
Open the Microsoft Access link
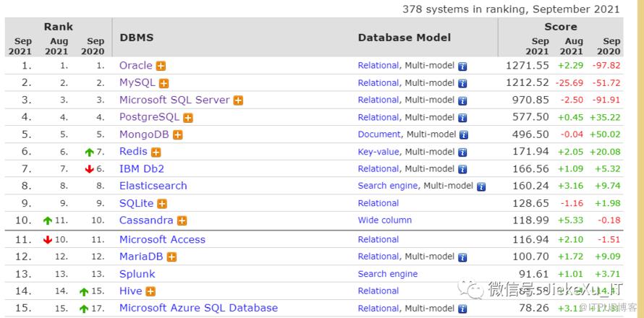162,239
